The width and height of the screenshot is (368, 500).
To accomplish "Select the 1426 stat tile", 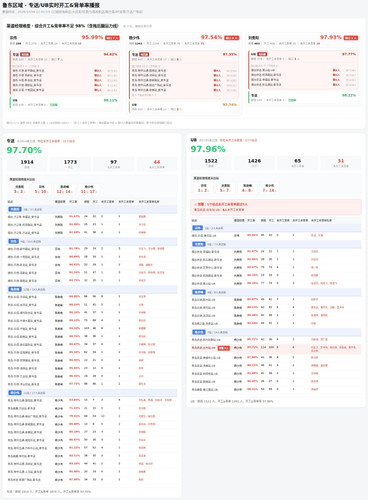I will tap(254, 163).
